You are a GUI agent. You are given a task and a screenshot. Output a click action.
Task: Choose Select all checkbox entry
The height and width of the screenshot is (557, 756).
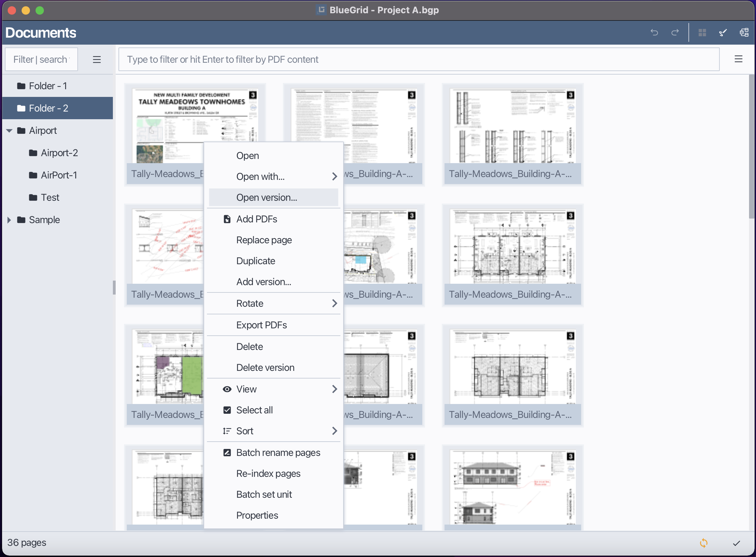(x=254, y=410)
